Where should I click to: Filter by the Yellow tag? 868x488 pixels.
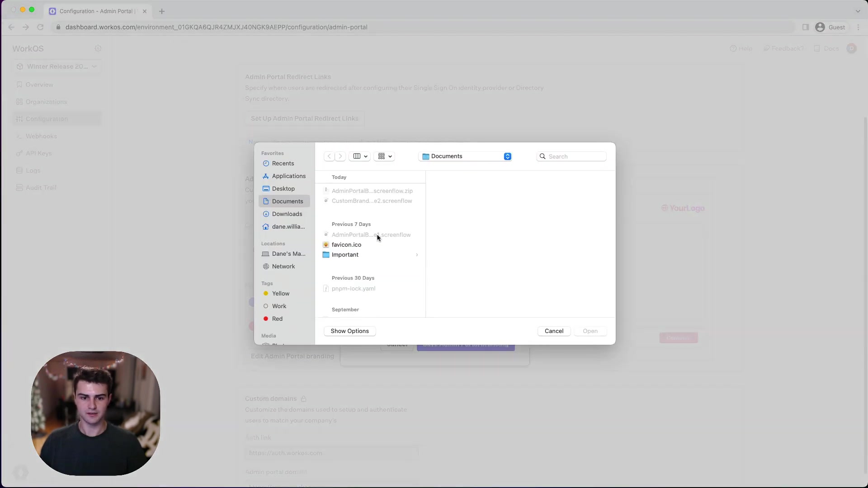[280, 294]
